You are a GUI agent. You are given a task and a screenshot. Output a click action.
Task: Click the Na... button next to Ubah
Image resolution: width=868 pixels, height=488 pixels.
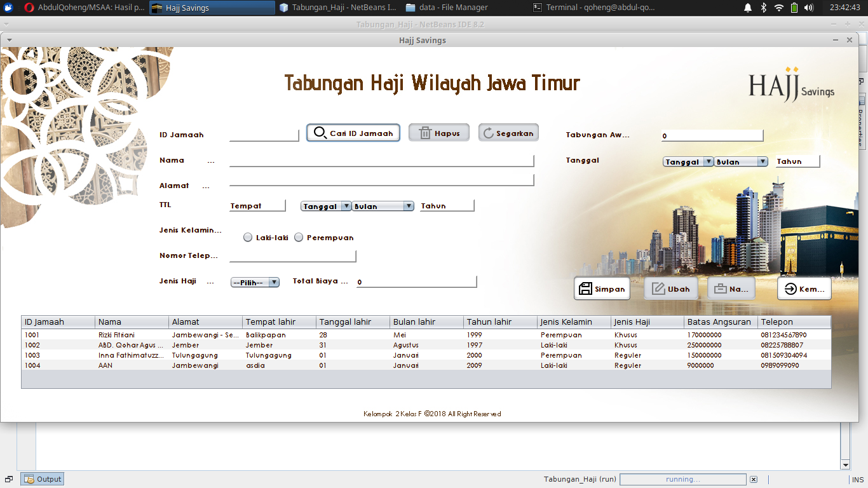[x=731, y=288]
